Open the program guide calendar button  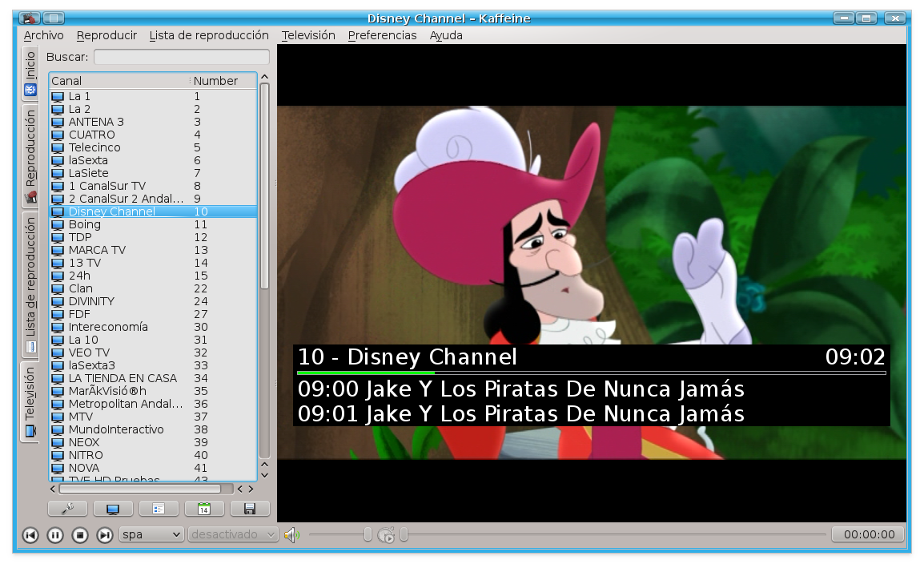pos(204,509)
